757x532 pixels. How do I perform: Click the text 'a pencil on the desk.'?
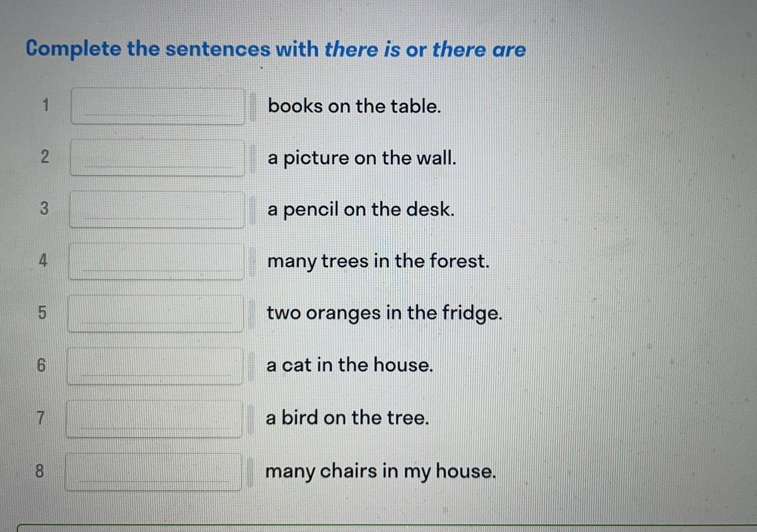click(x=361, y=210)
